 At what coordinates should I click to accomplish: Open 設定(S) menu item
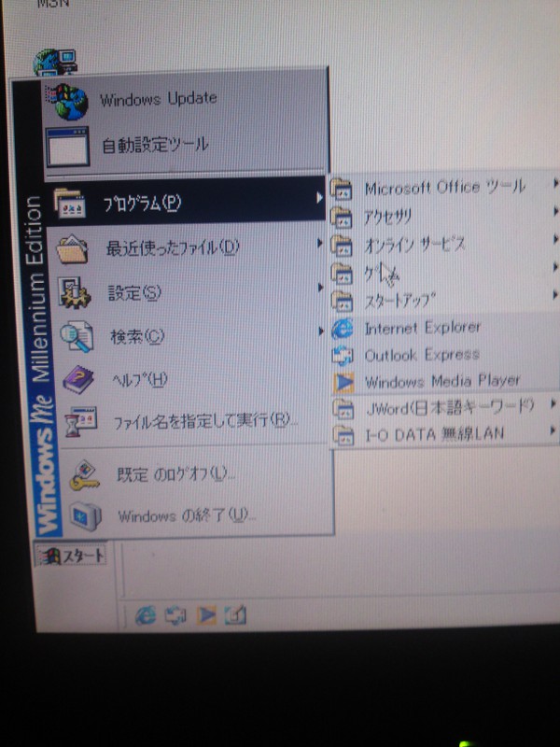[x=189, y=292]
